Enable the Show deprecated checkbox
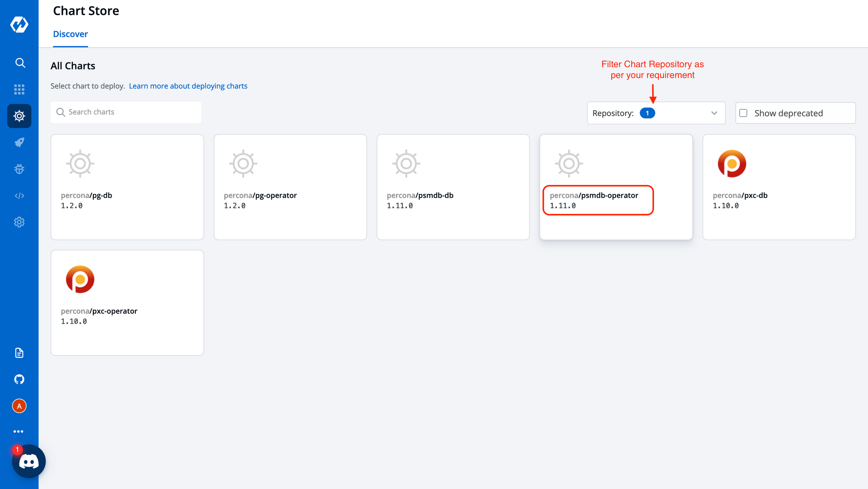This screenshot has height=489, width=868. [x=743, y=113]
